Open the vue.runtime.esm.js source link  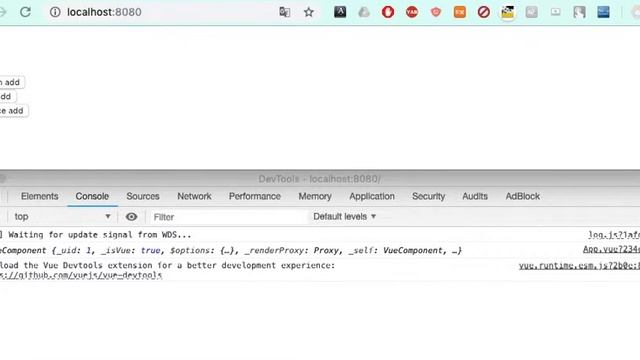coord(579,266)
